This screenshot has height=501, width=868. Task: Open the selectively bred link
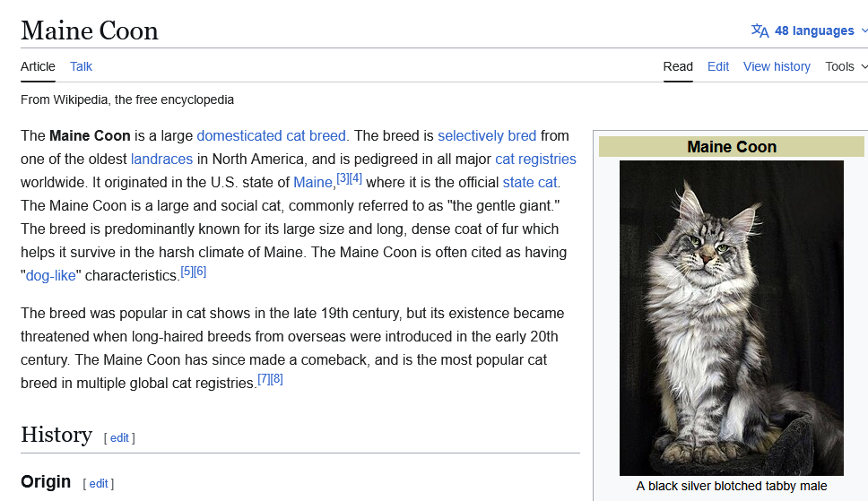487,135
